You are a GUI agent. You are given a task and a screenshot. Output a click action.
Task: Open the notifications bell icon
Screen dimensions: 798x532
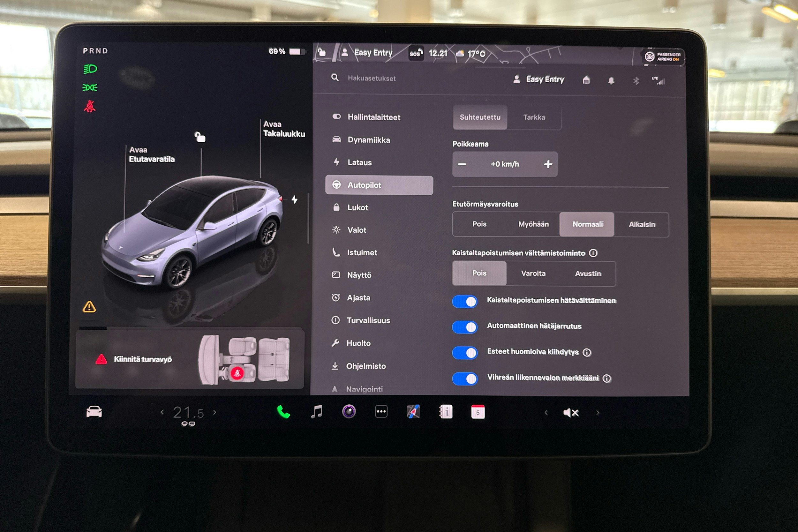click(x=611, y=81)
